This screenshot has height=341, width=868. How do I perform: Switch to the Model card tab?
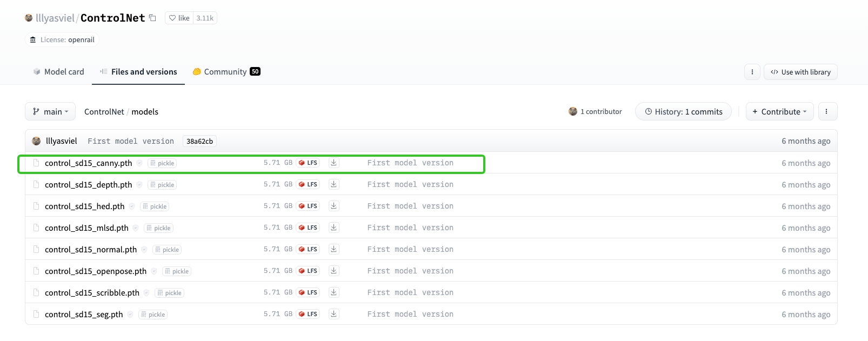pos(58,72)
